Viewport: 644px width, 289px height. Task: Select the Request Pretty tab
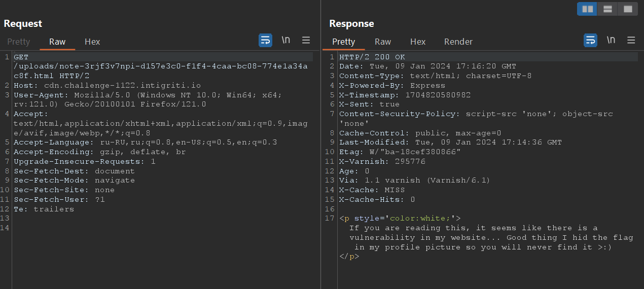[19, 42]
